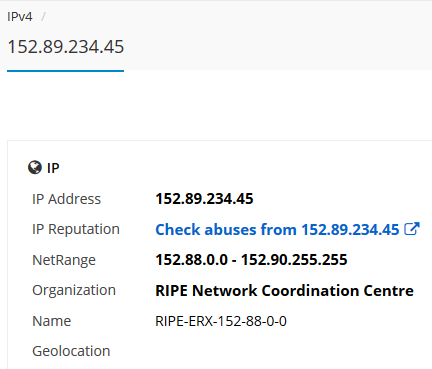Image resolution: width=432 pixels, height=369 pixels.
Task: Open the Check abuses from 152.89.234.45 link
Action: tap(277, 229)
